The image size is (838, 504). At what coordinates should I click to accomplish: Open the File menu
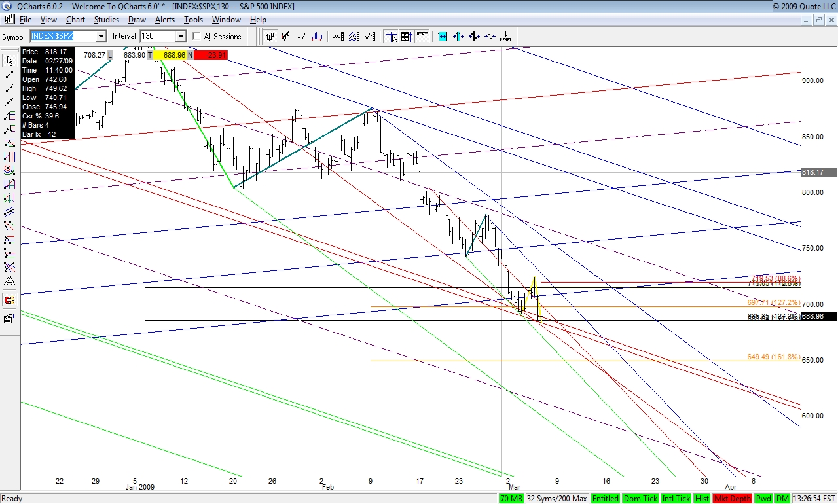(x=26, y=20)
